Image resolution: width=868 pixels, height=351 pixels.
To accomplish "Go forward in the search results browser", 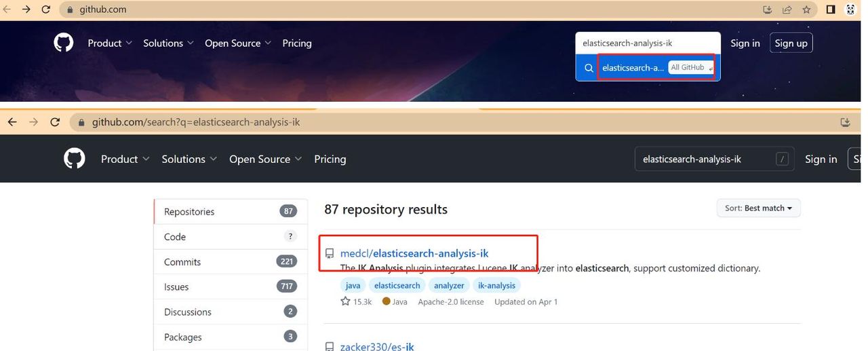I will point(34,122).
